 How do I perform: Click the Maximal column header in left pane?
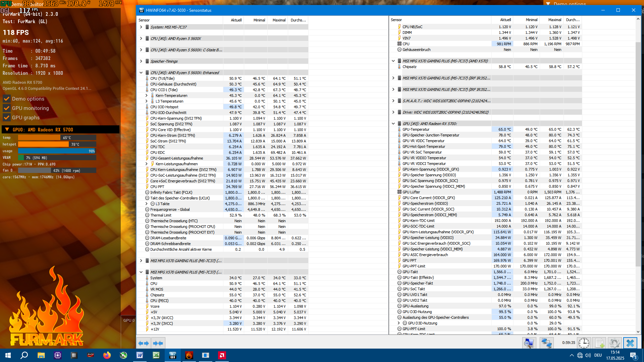coord(279,20)
